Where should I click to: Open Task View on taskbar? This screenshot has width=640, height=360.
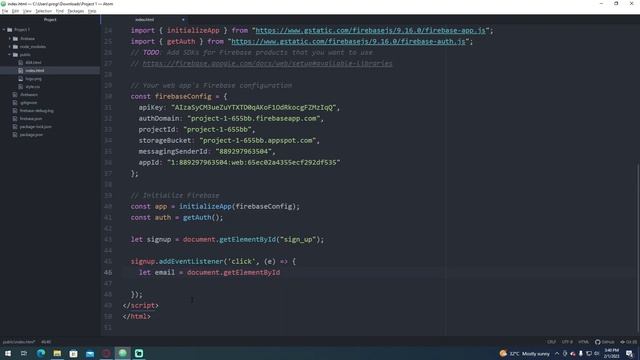tap(24, 353)
